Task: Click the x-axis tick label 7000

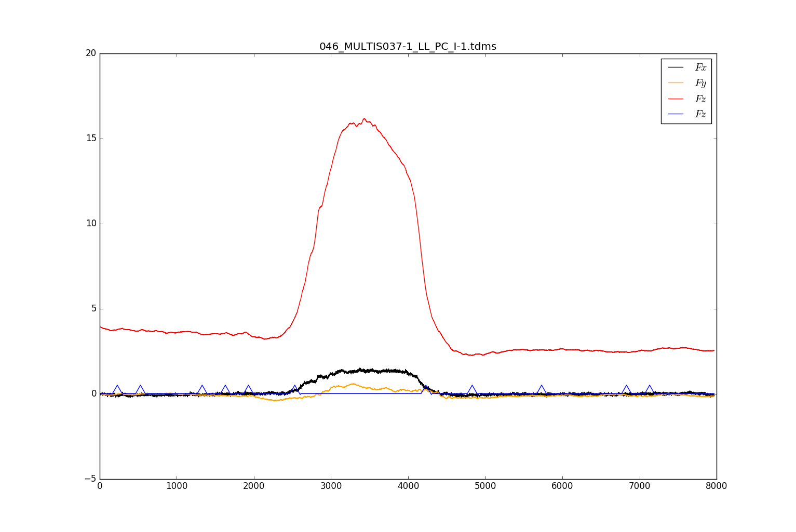Action: coord(639,486)
